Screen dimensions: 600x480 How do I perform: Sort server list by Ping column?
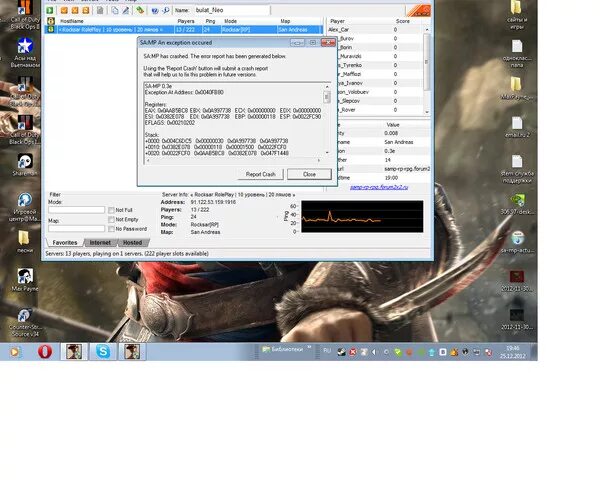tap(210, 21)
